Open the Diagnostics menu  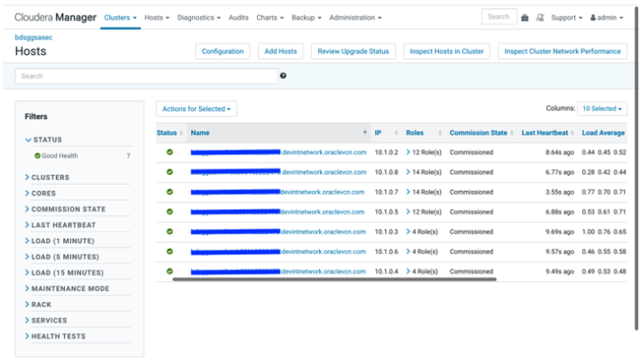click(x=199, y=17)
